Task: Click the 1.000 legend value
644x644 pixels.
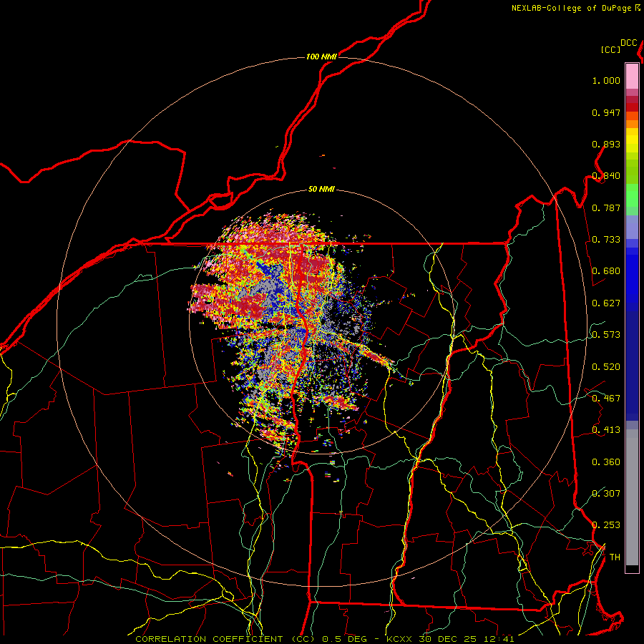Action: (606, 81)
